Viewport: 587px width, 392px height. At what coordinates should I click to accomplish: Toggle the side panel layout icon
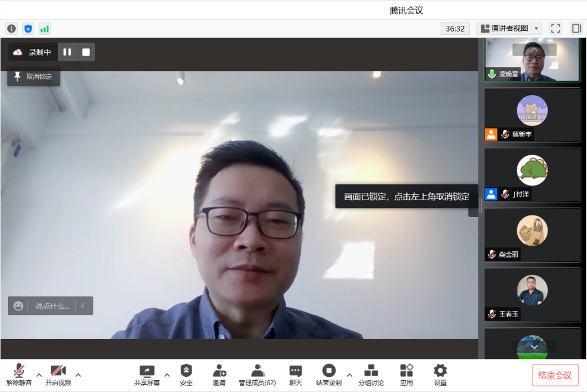[576, 29]
